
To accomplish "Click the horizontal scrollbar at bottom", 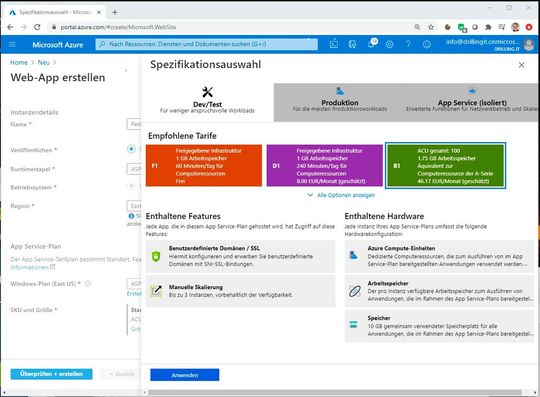I will pos(335,393).
